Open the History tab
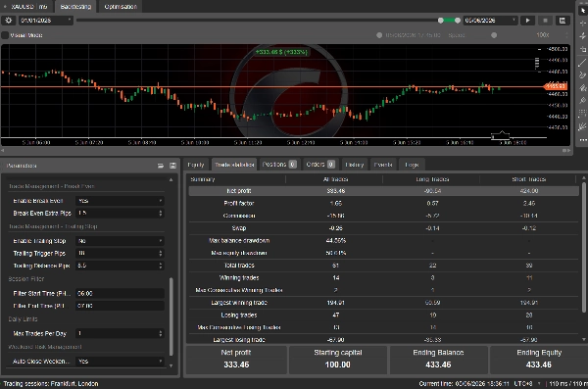 [355, 165]
